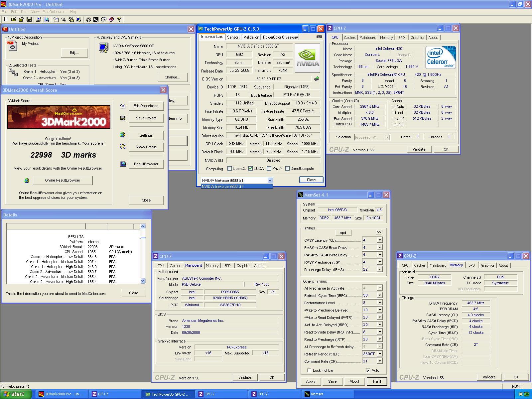Screen dimensions: 532x399
Task: Click the >> expand button in MemSet Timings
Action: click(379, 232)
